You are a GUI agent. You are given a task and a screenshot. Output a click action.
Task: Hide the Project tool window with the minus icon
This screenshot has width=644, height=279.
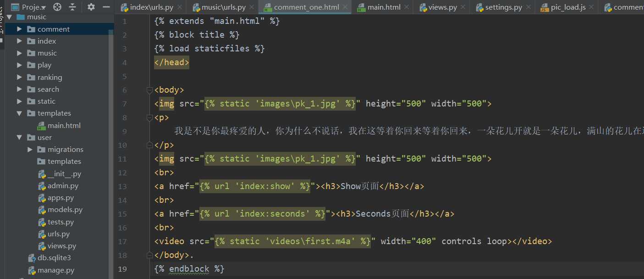106,7
